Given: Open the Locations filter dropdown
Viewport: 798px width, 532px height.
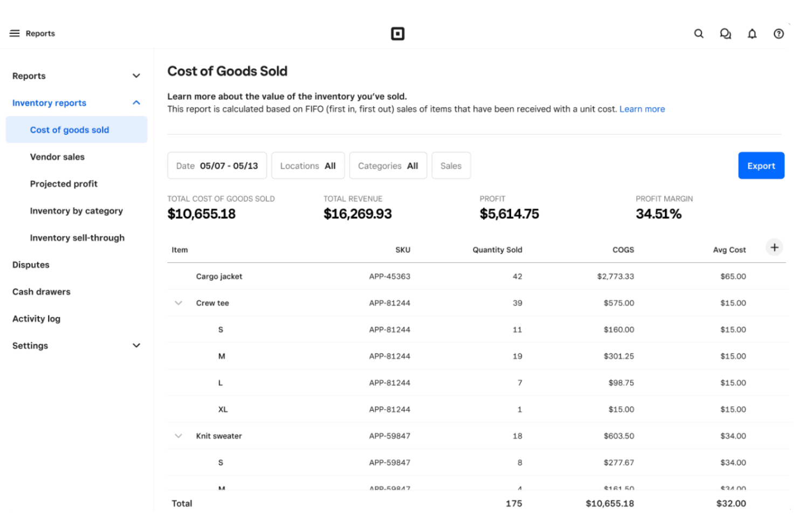Looking at the screenshot, I should 308,165.
